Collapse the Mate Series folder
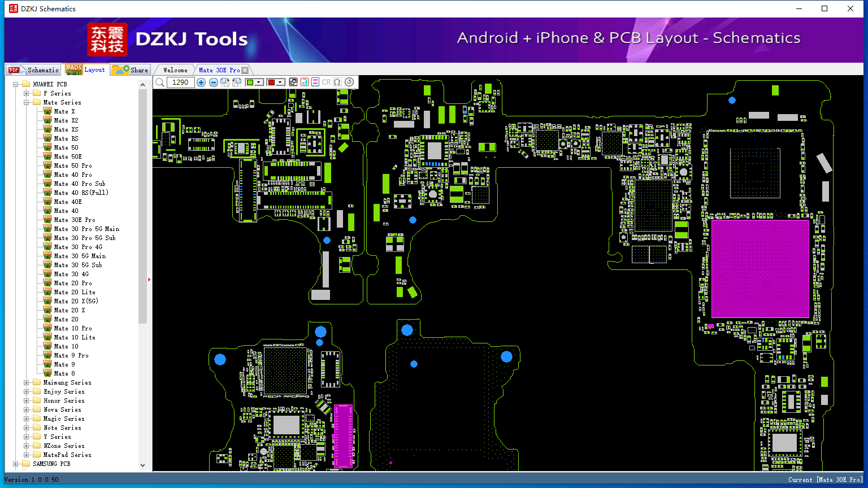 tap(27, 102)
